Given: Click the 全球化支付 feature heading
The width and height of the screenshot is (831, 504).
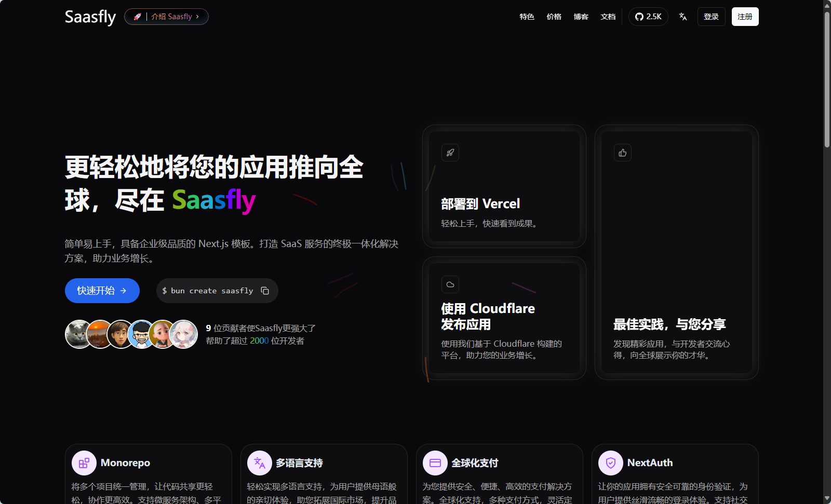Looking at the screenshot, I should pos(475,463).
